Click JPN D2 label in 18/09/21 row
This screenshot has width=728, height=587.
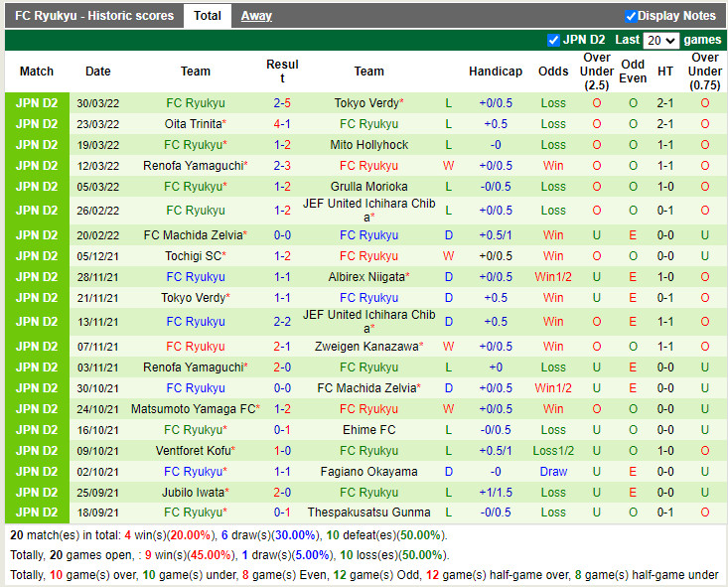tap(37, 513)
